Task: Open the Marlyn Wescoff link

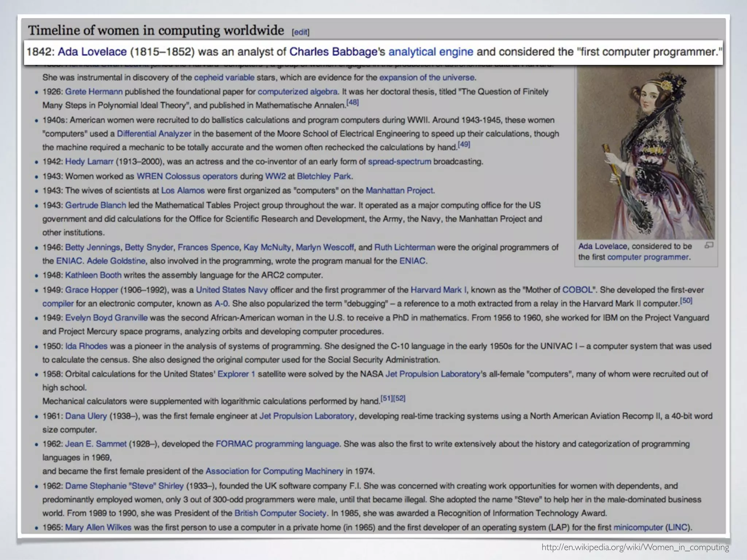Action: (x=325, y=248)
